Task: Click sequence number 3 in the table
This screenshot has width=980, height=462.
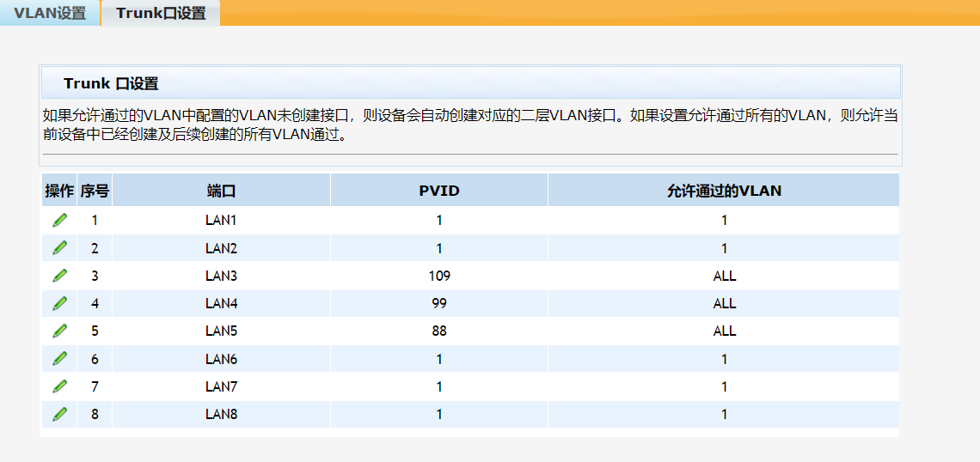Action: (95, 276)
